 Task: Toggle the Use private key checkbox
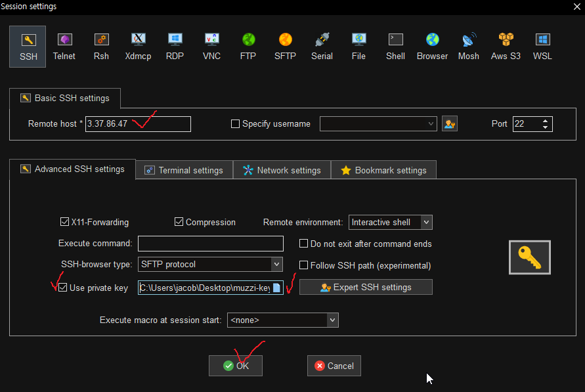coord(62,288)
